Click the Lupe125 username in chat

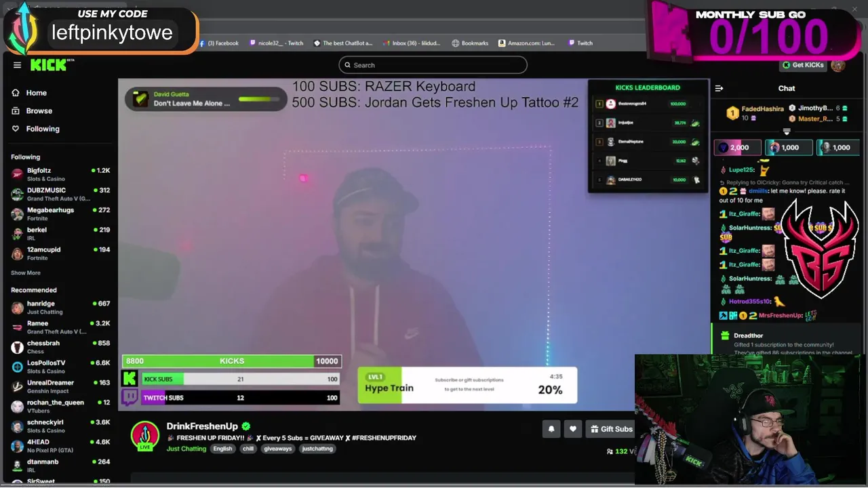pyautogui.click(x=741, y=169)
